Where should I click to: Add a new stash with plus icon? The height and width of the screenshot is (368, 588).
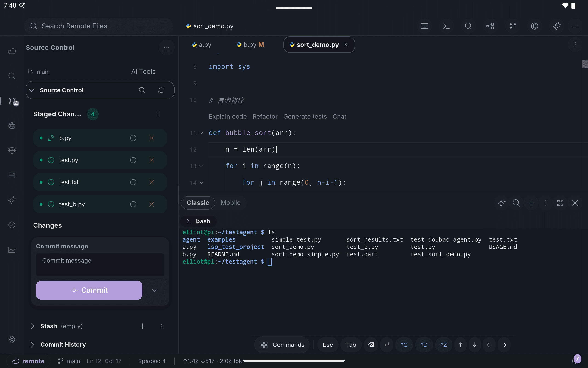(x=142, y=326)
